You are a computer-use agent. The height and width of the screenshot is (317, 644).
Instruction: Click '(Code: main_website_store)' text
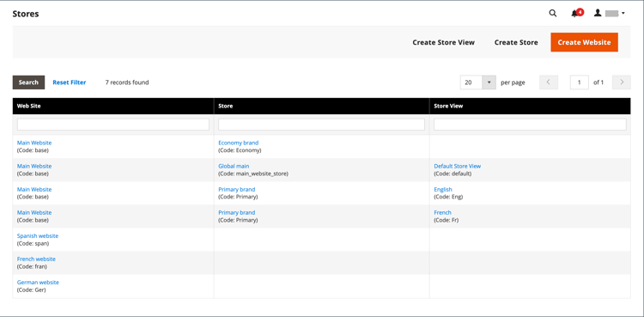click(x=253, y=174)
